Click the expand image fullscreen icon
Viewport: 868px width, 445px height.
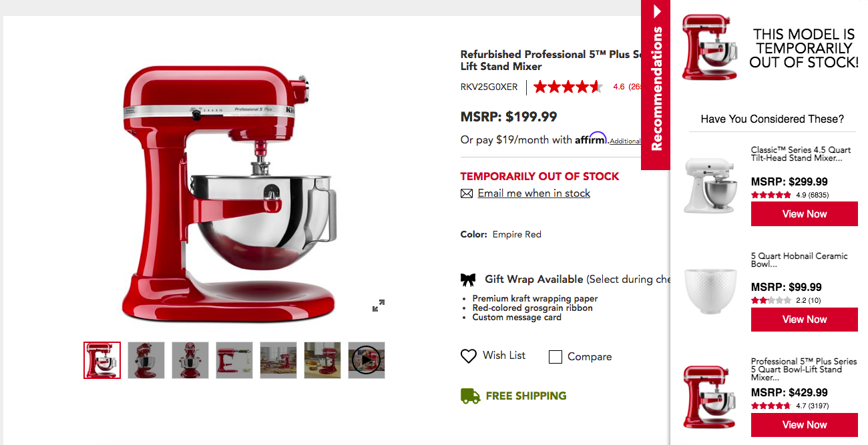point(379,306)
